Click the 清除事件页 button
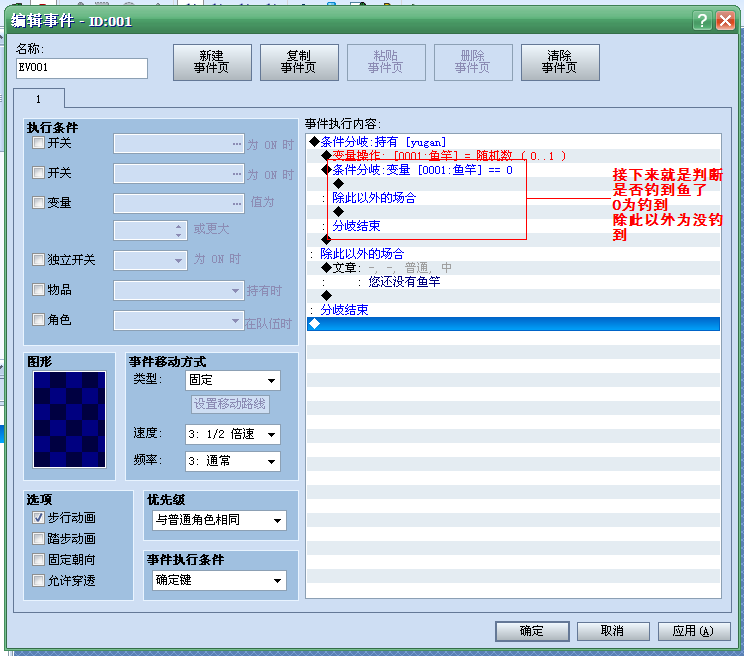Image resolution: width=744 pixels, height=656 pixels. tap(560, 62)
